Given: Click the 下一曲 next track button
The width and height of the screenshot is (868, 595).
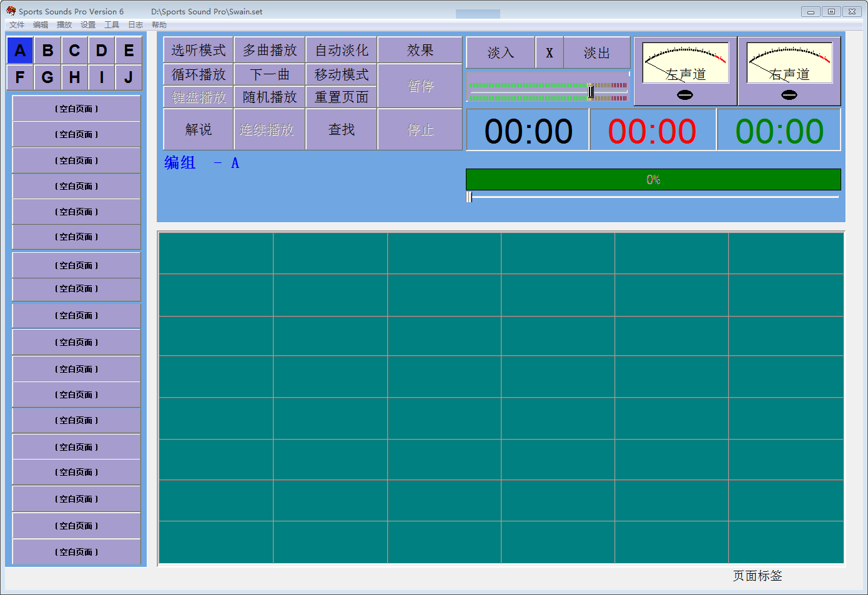Looking at the screenshot, I should 270,74.
